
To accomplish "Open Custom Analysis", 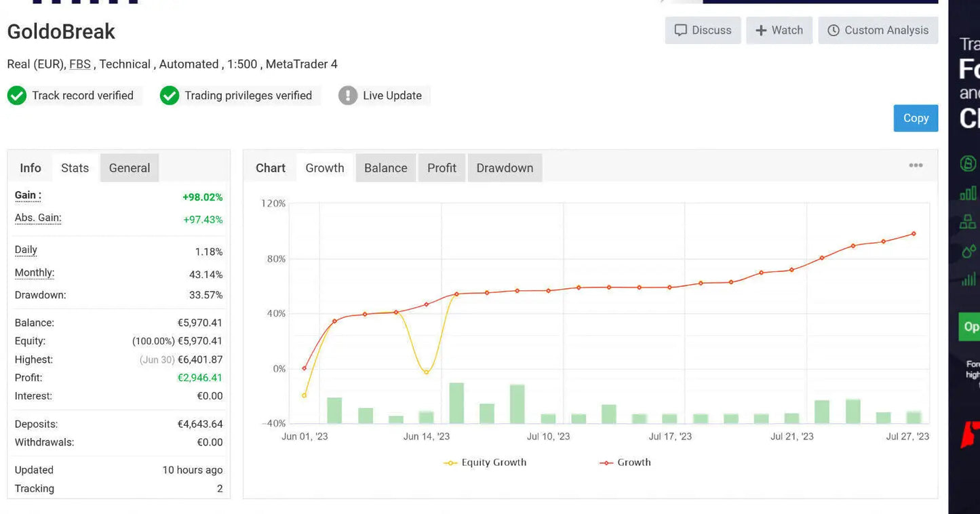I will pyautogui.click(x=878, y=31).
